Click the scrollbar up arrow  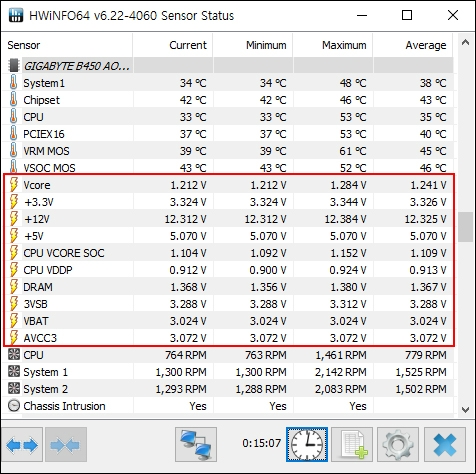465,43
